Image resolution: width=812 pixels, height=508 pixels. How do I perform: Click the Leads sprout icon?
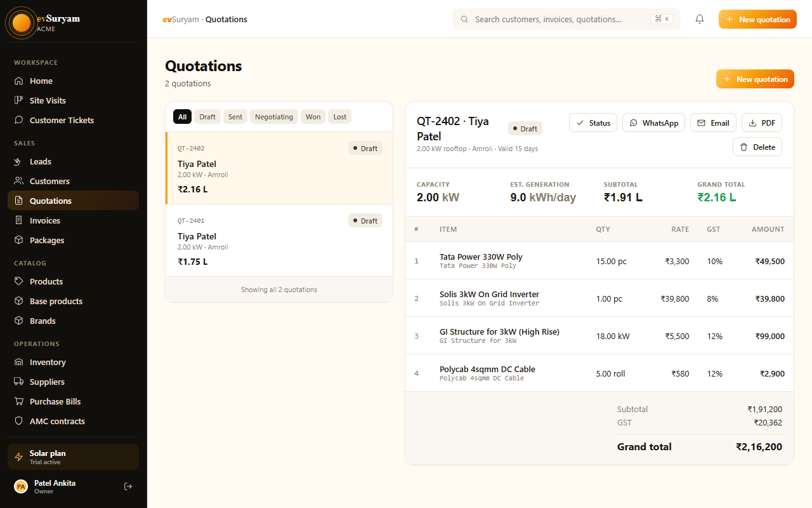[x=18, y=161]
